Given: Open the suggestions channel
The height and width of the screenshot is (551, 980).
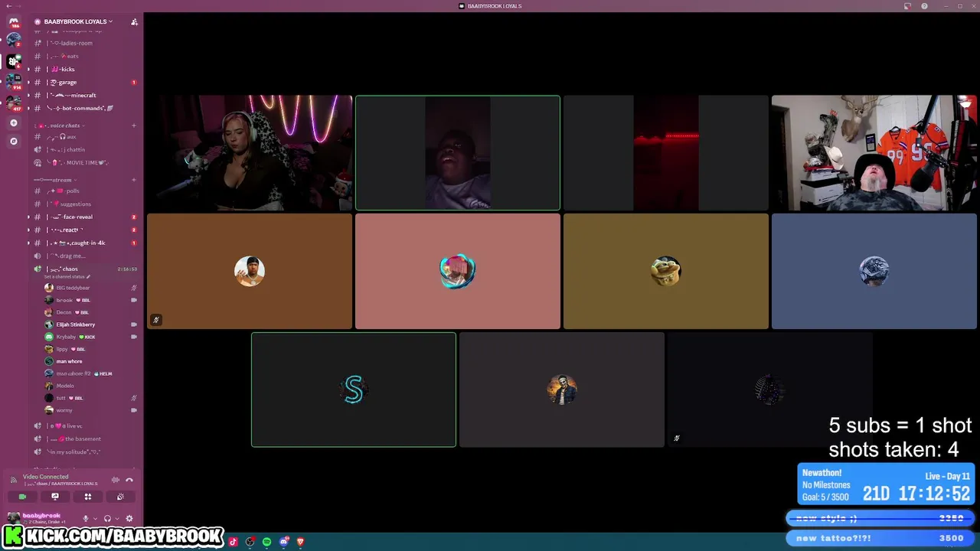Looking at the screenshot, I should point(86,204).
